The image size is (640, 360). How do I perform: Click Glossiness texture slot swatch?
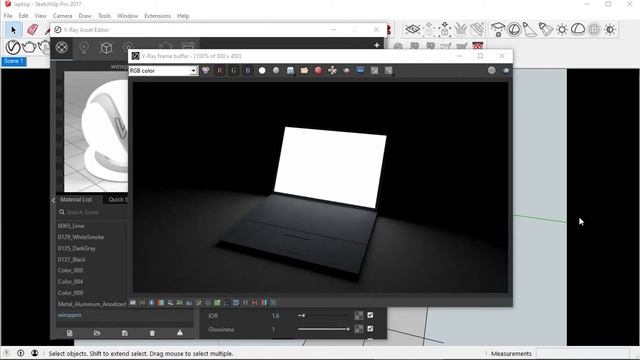tap(358, 329)
